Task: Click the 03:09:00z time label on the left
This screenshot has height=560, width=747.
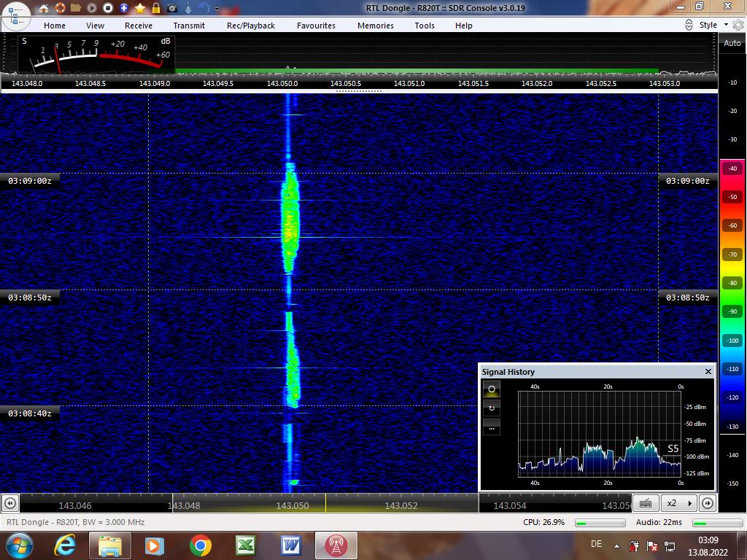Action: click(29, 181)
